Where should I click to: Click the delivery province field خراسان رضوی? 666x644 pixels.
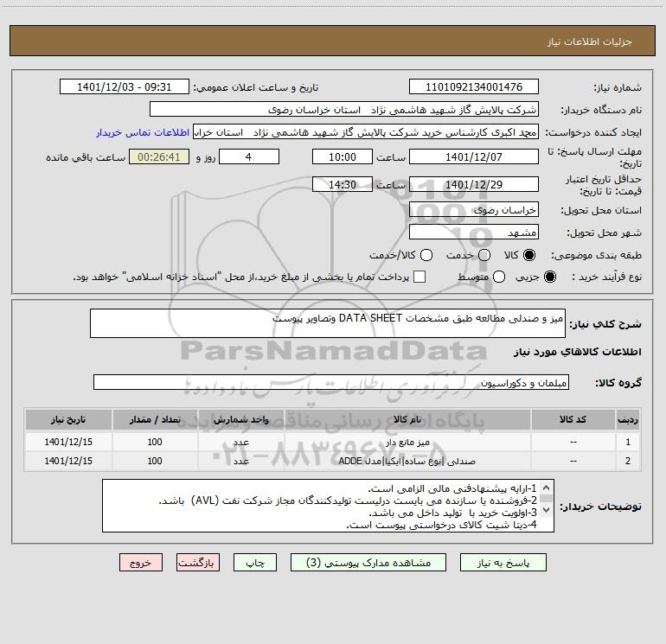point(474,209)
